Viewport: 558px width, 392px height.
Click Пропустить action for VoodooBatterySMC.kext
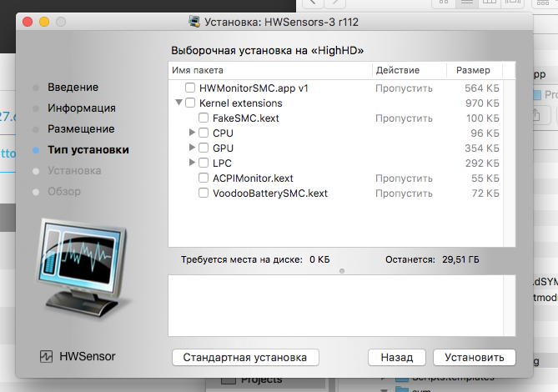pos(404,193)
